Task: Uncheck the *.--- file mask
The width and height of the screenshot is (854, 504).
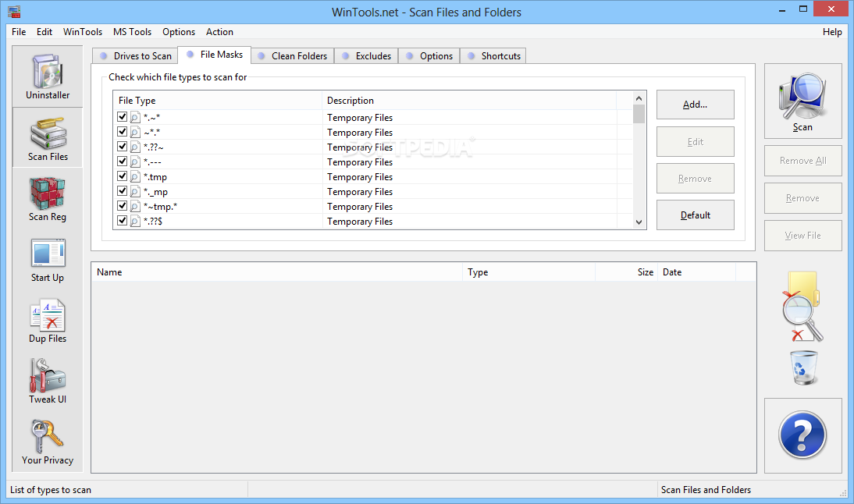Action: 122,161
